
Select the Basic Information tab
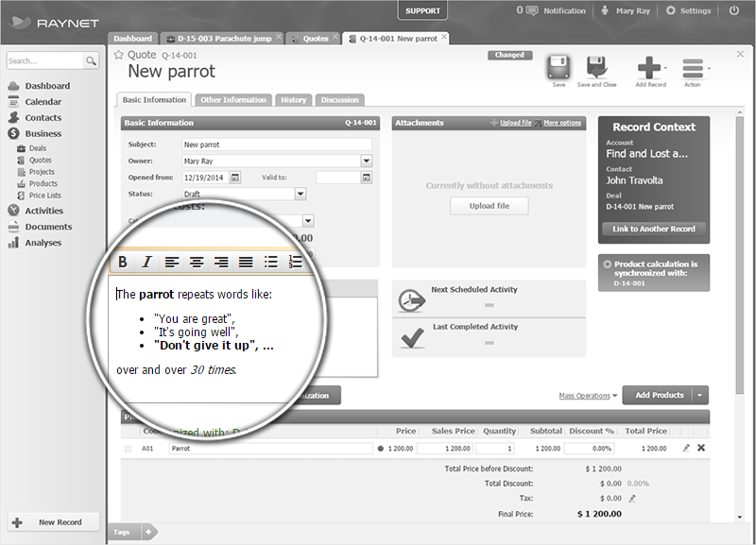154,100
